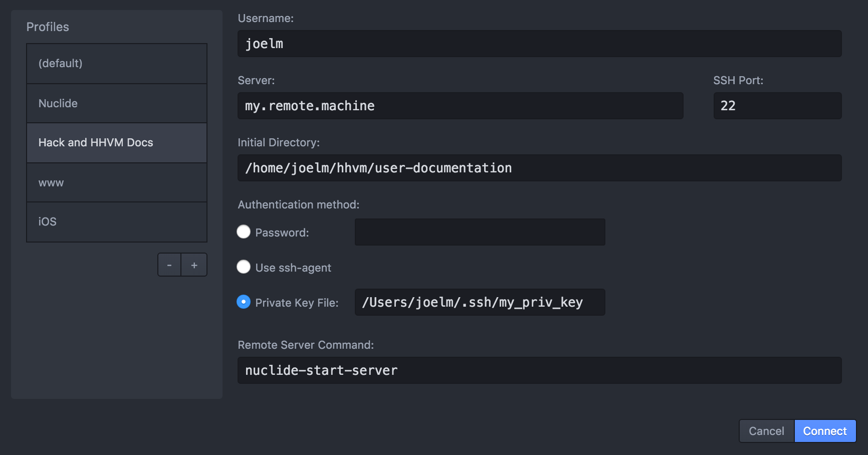Image resolution: width=868 pixels, height=455 pixels.
Task: Click the Username input field
Action: (x=539, y=44)
